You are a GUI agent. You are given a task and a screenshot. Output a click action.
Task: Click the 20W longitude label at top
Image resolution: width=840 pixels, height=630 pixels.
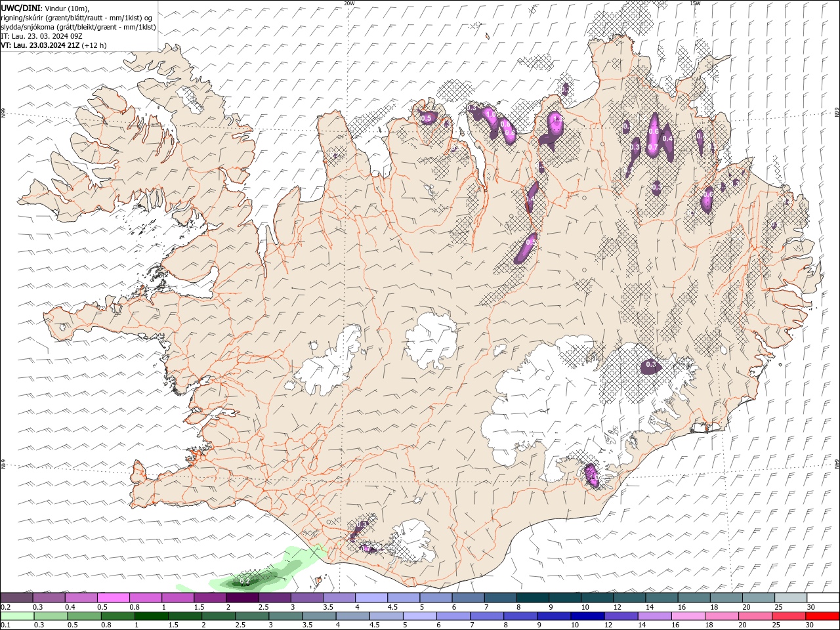pos(349,3)
